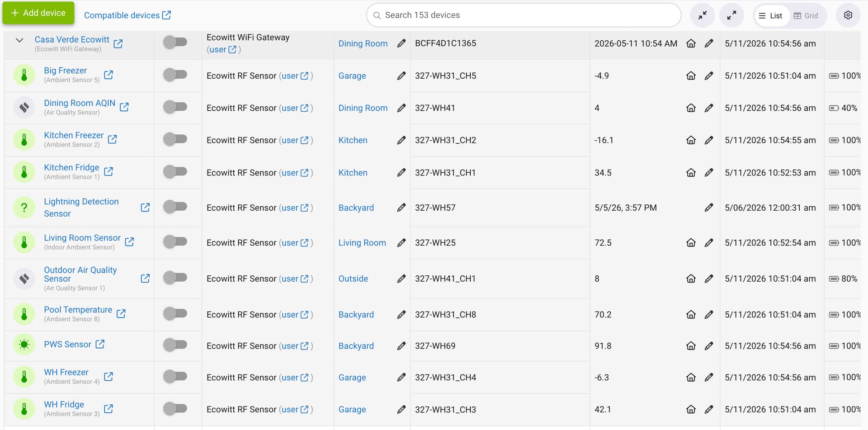Open the Compatible devices link
868x430 pixels.
[x=127, y=15]
